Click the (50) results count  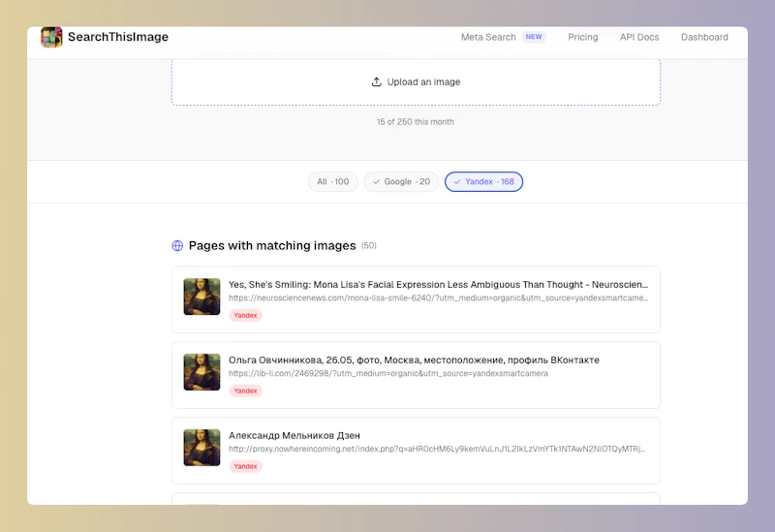click(369, 246)
